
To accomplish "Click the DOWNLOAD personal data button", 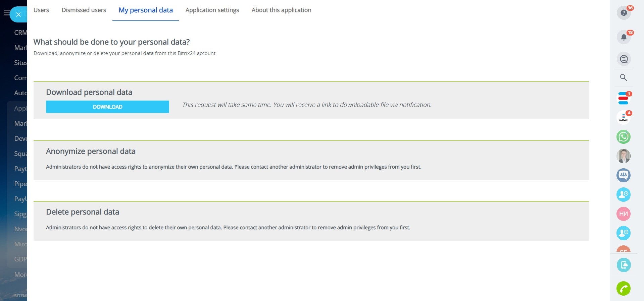I will click(107, 107).
